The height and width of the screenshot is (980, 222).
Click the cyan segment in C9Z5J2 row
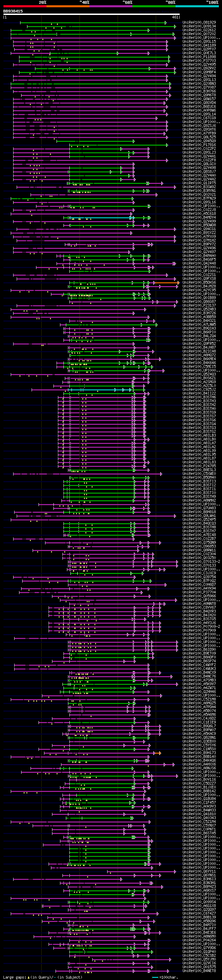pyautogui.click(x=100, y=390)
